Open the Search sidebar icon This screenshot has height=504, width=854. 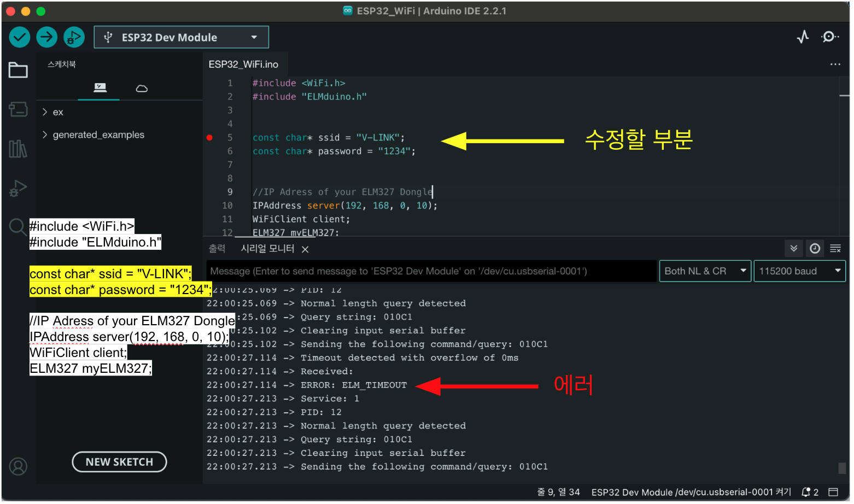[18, 227]
